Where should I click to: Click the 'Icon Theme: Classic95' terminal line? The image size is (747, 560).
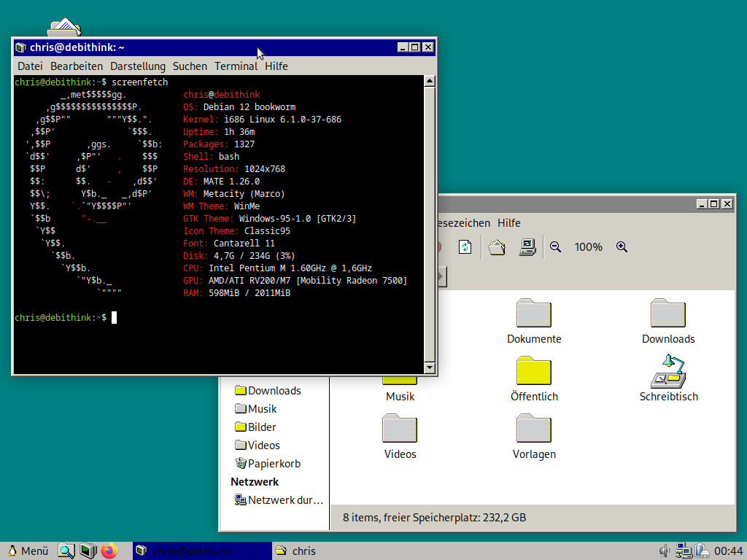237,231
